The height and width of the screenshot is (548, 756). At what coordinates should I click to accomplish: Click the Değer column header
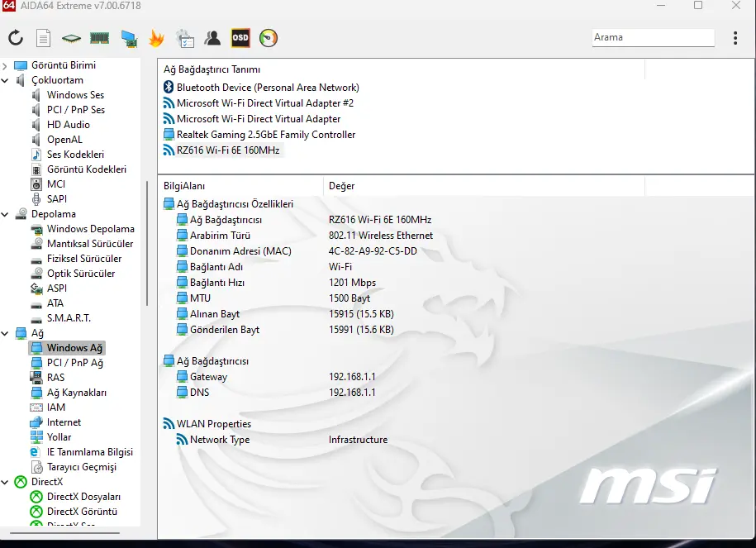coord(483,186)
